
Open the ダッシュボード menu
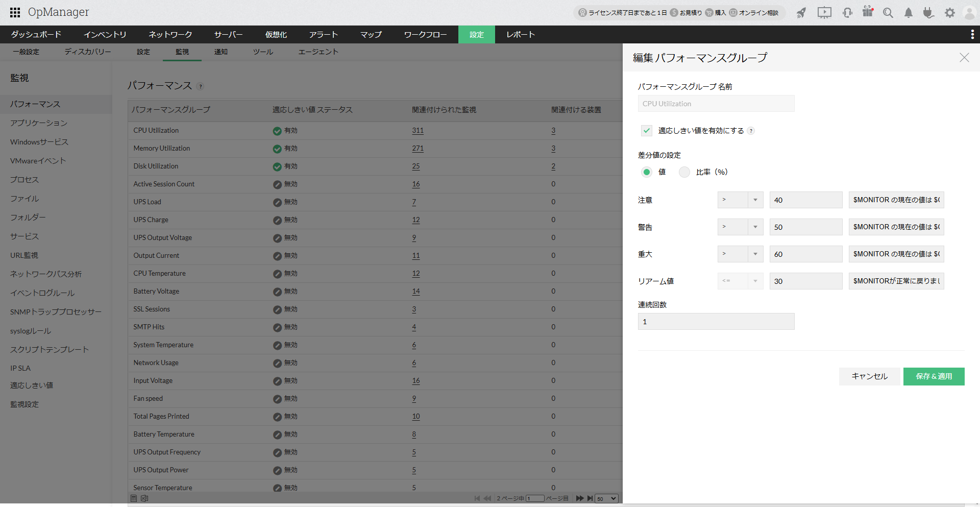[36, 34]
